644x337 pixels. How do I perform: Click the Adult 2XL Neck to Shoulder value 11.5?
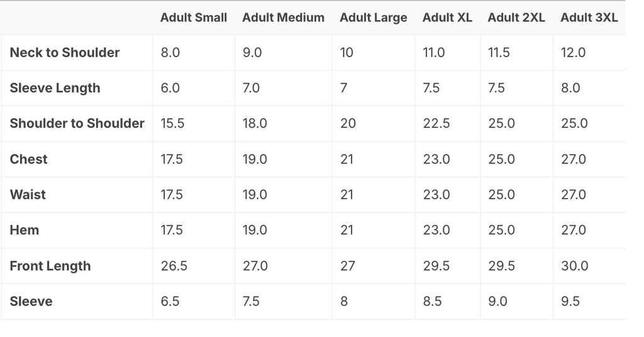[499, 53]
